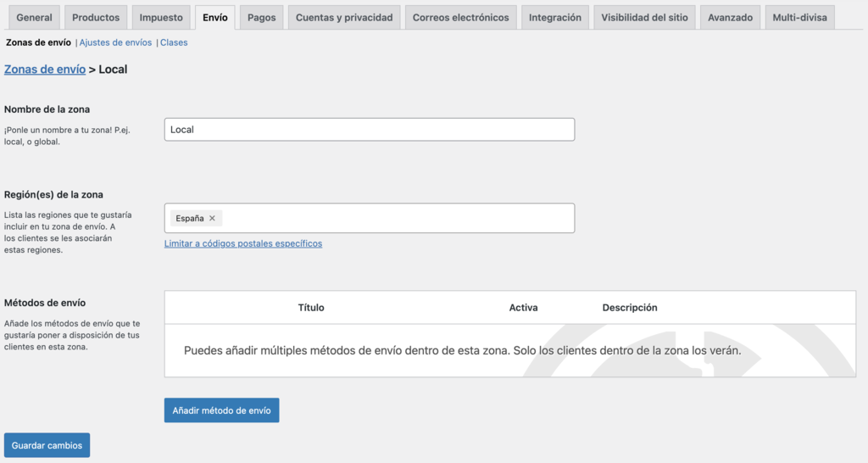Go to the Pagos tab
The width and height of the screenshot is (868, 463).
click(x=262, y=17)
